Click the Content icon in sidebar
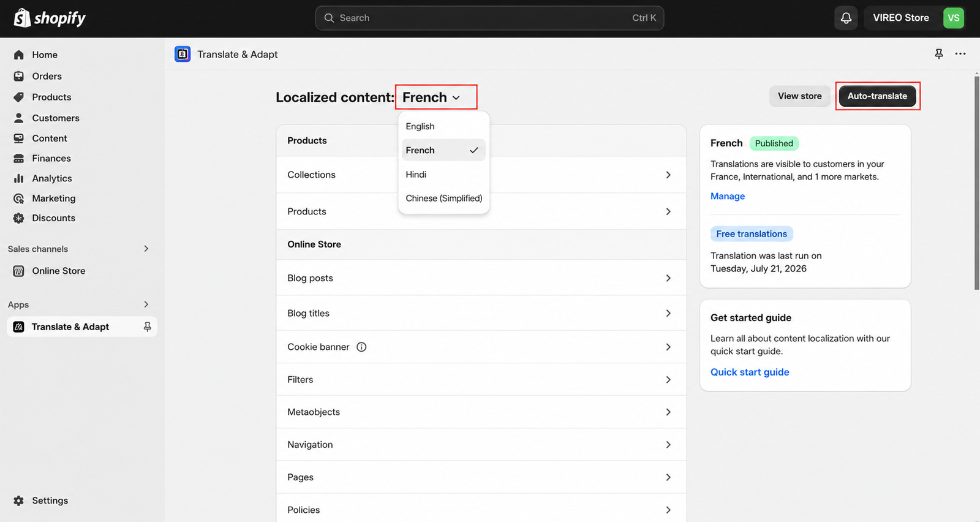The image size is (980, 522). 19,138
